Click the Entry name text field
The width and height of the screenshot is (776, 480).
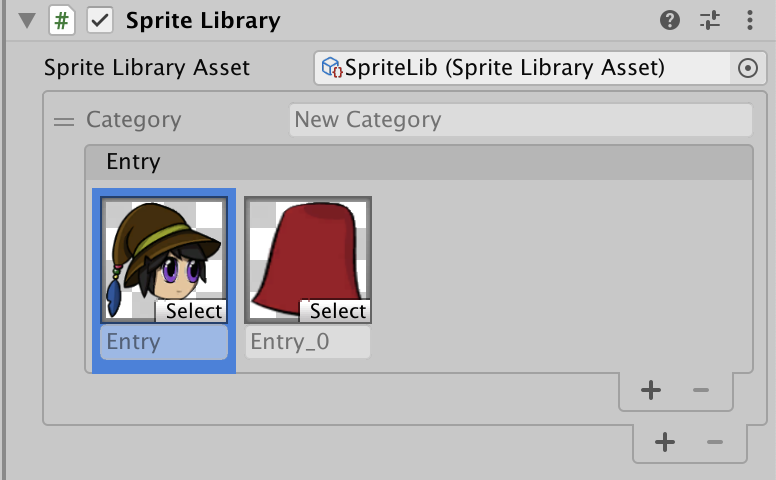pos(163,342)
